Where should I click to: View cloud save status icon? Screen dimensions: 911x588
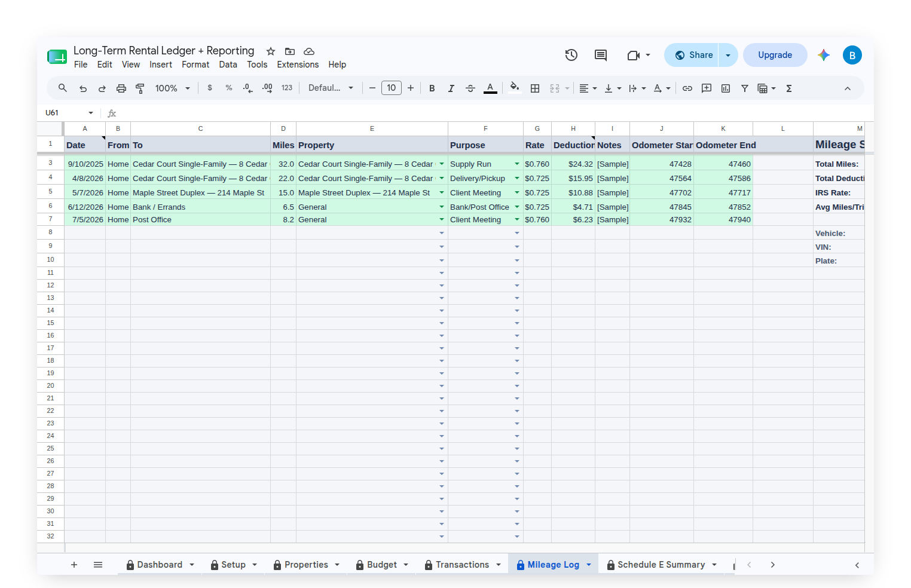(x=309, y=51)
